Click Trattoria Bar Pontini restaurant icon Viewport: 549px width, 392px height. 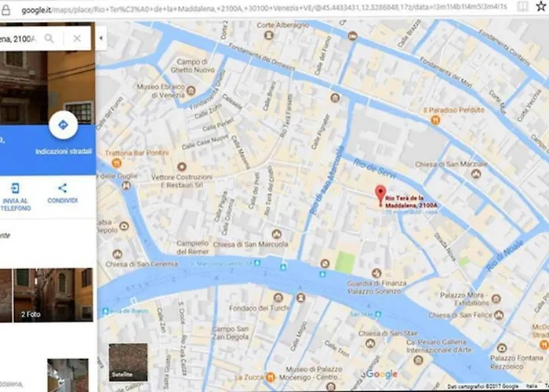pos(117,163)
